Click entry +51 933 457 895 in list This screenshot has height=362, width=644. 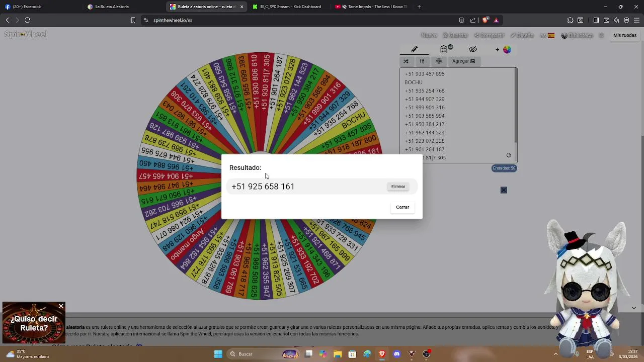425,74
